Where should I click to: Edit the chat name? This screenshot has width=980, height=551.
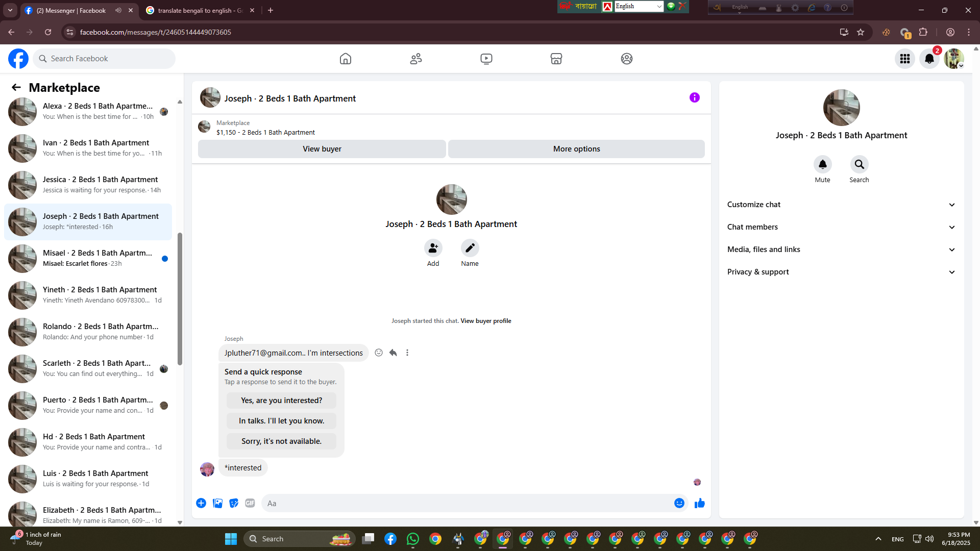(x=470, y=248)
